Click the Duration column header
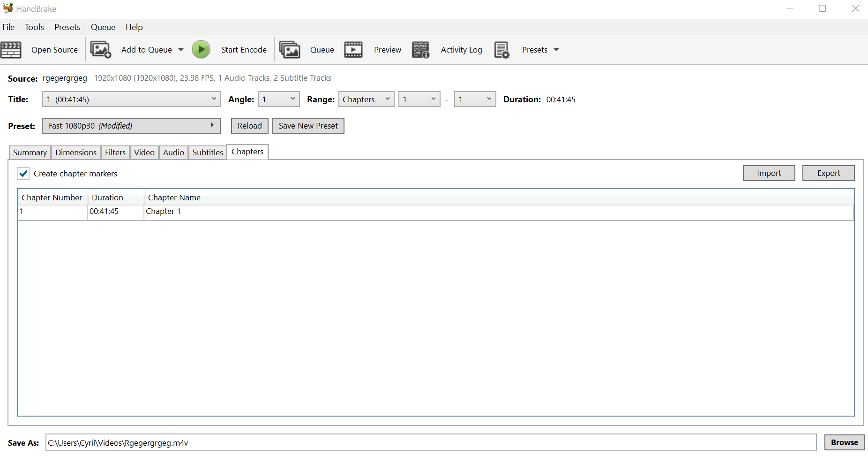 coord(116,198)
